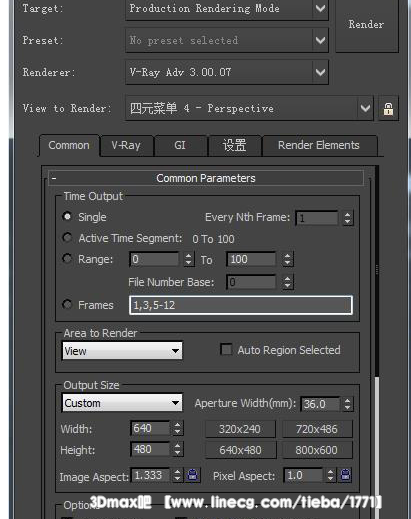The width and height of the screenshot is (411, 519).
Task: Adjust the Height spinner
Action: 177,449
